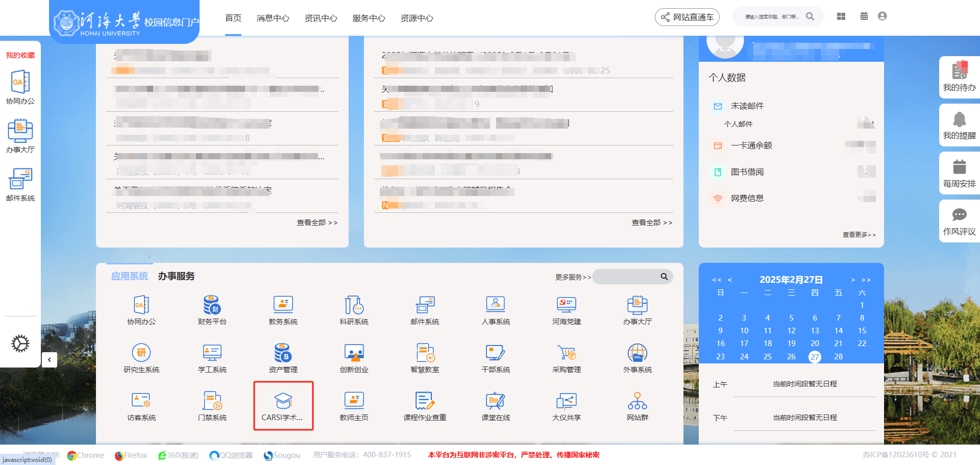Open 我的待办 in right sidebar
The image size is (980, 465).
[959, 77]
